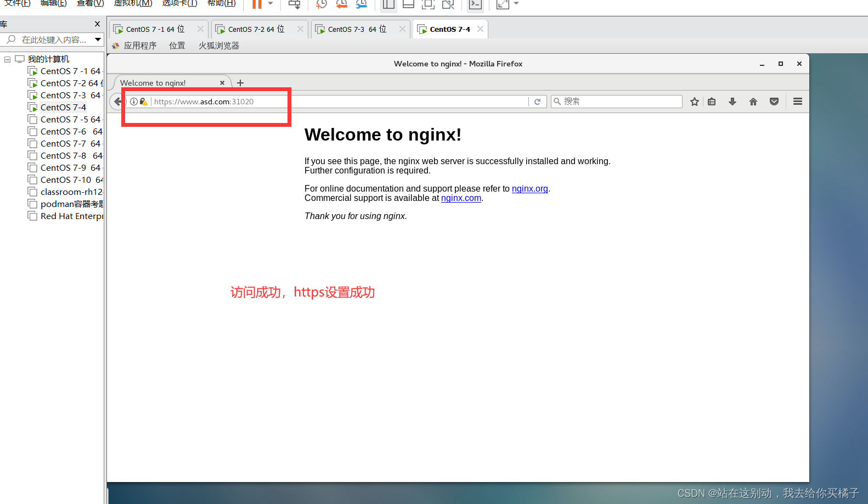This screenshot has width=868, height=504.
Task: Toggle the show library sidebar toolbar icon
Action: (x=388, y=4)
